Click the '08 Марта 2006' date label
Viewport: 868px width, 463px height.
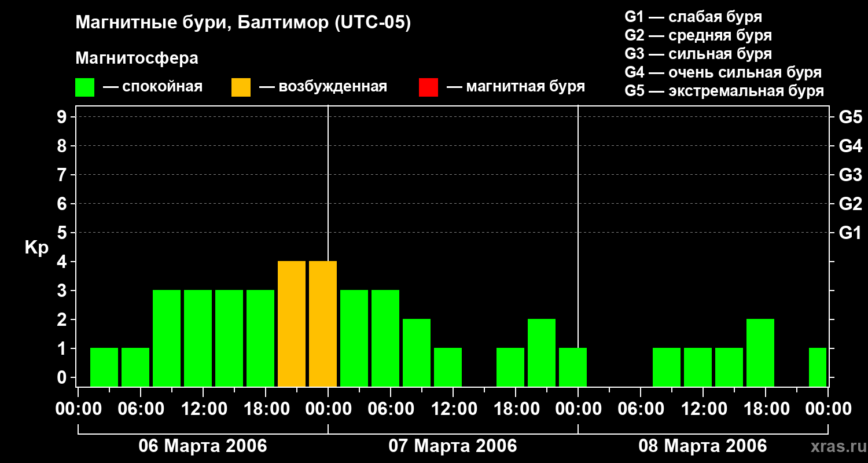(x=703, y=446)
